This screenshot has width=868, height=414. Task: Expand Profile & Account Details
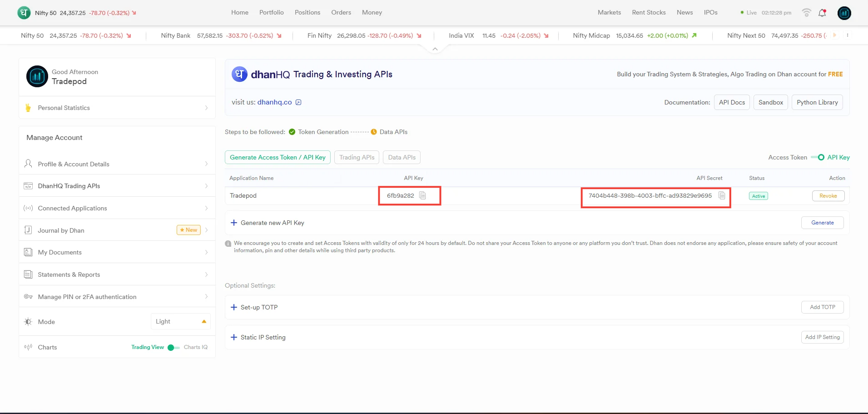pyautogui.click(x=117, y=164)
